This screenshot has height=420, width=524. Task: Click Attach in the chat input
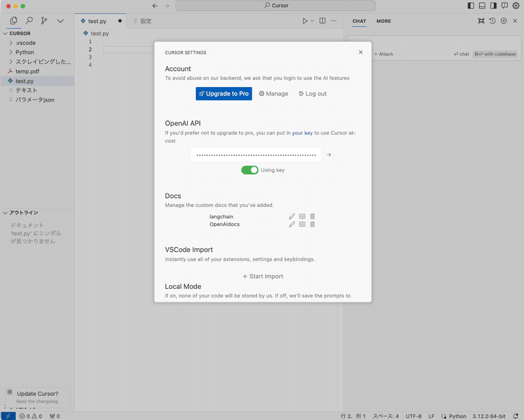(383, 54)
